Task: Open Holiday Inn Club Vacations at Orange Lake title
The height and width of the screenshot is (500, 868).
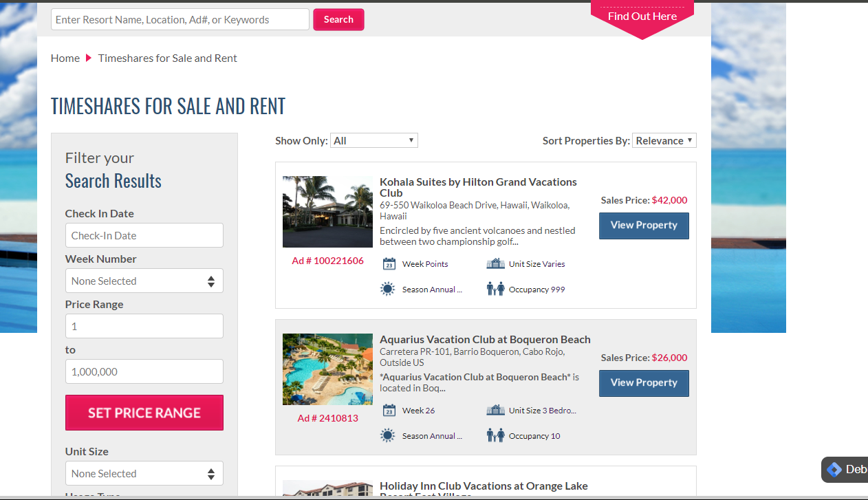Action: click(x=484, y=490)
